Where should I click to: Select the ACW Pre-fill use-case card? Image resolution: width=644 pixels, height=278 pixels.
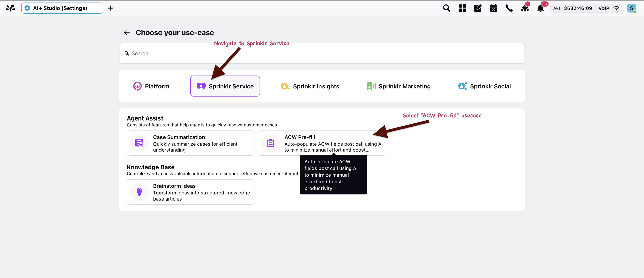322,143
